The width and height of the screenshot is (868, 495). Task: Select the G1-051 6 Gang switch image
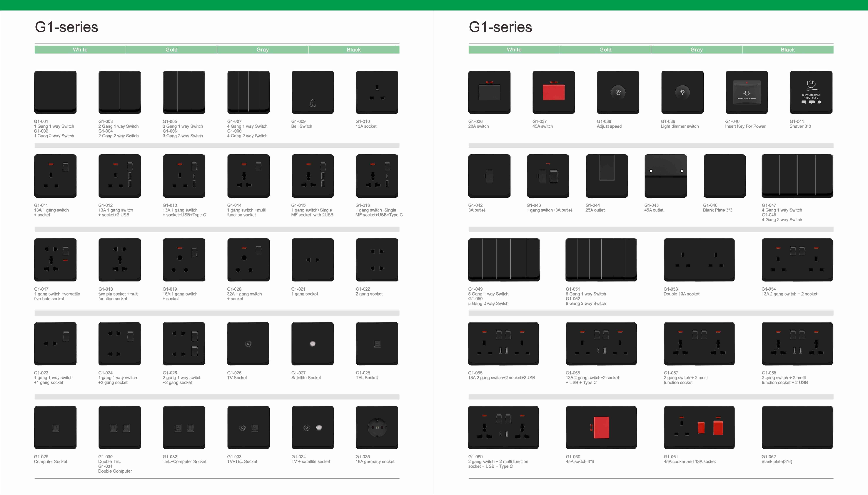click(x=601, y=260)
